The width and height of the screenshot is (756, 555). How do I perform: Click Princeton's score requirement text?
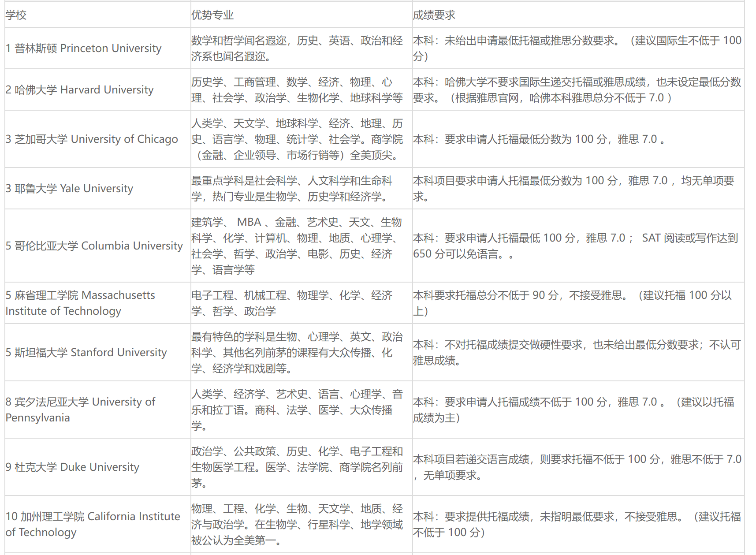(577, 48)
